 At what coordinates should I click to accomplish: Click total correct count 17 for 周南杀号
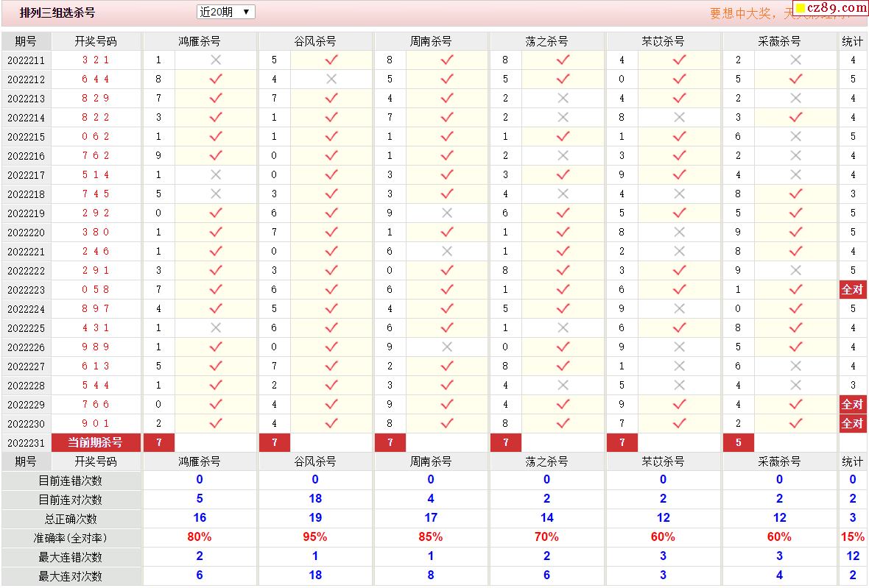[x=431, y=517]
